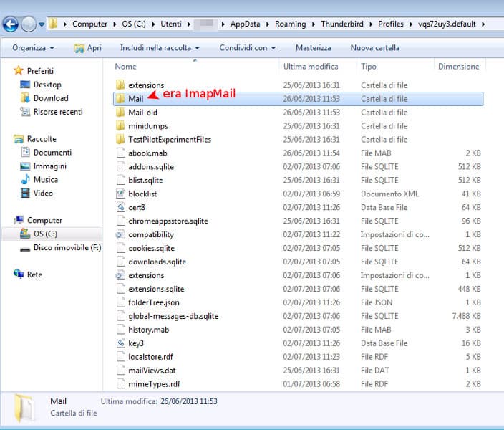Viewport: 504px width, 430px height.
Task: Open Risorse recenti in sidebar
Action: tap(58, 112)
